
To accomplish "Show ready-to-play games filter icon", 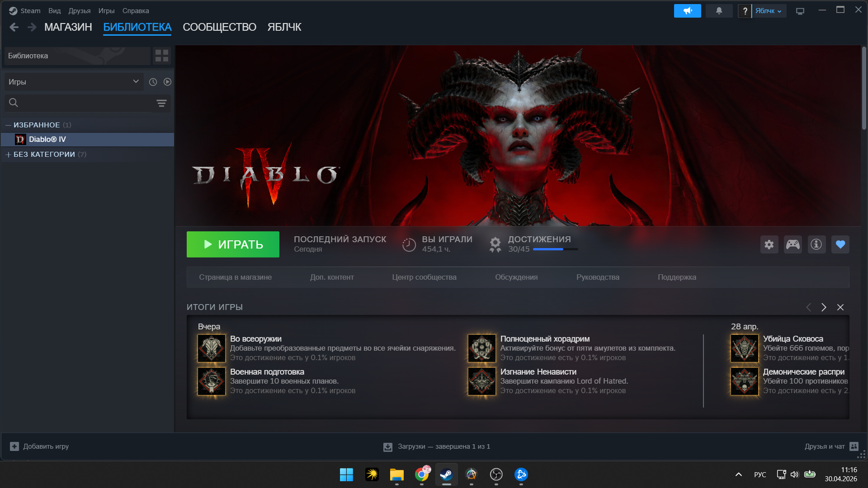I will point(167,82).
